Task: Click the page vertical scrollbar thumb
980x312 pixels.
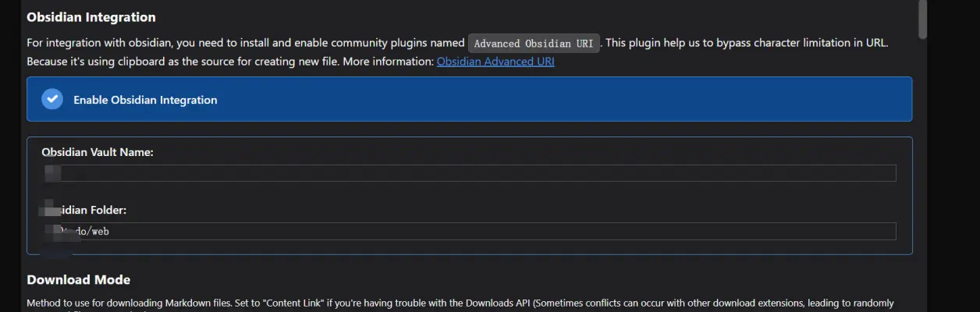Action: 922,19
